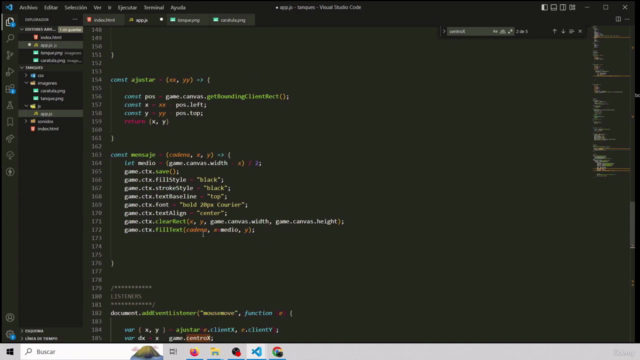The height and width of the screenshot is (360, 640).
Task: Click the centroX find input field
Action: tap(469, 31)
